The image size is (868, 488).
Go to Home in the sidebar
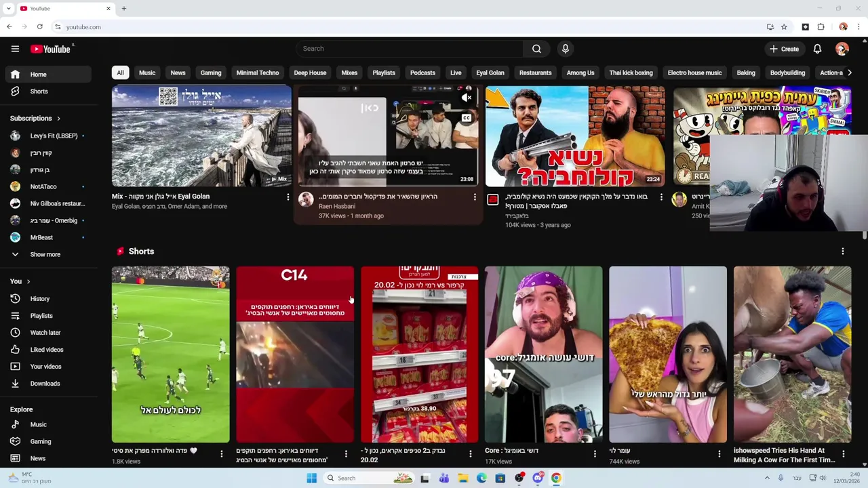[x=47, y=75]
